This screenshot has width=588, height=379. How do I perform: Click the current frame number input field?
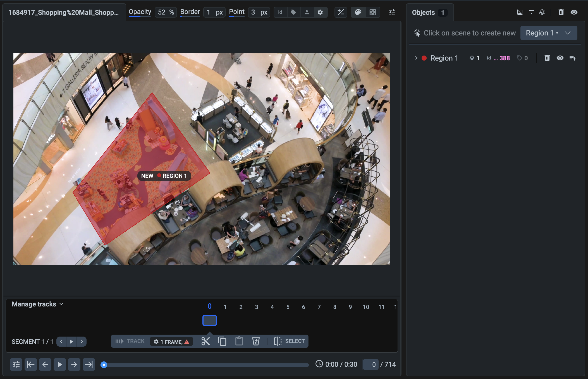(x=371, y=364)
